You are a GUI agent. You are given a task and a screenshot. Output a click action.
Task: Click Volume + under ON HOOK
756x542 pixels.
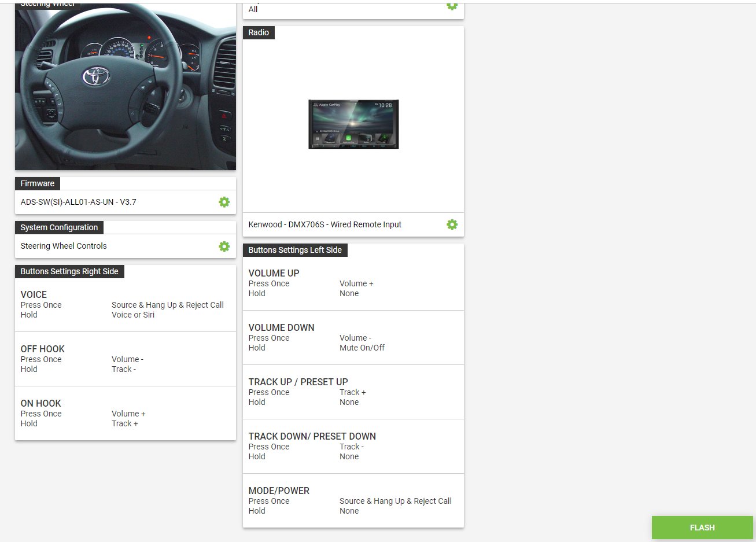(128, 414)
